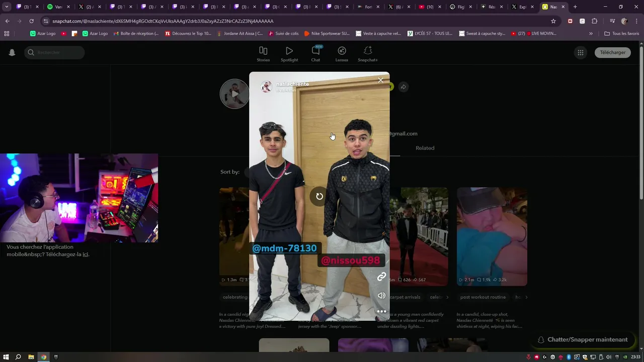
Task: Bookmark this page with star icon
Action: click(x=553, y=21)
